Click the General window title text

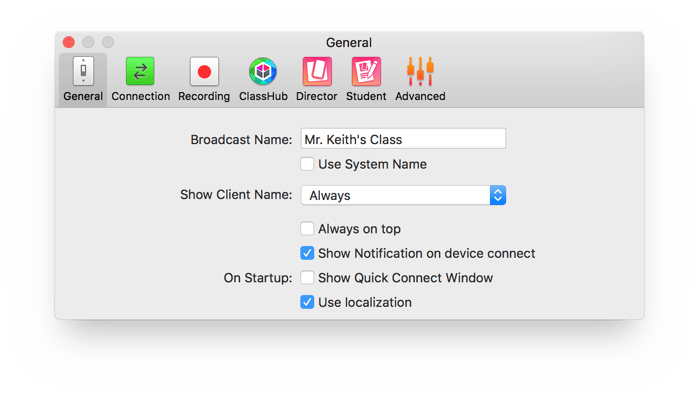pos(349,43)
